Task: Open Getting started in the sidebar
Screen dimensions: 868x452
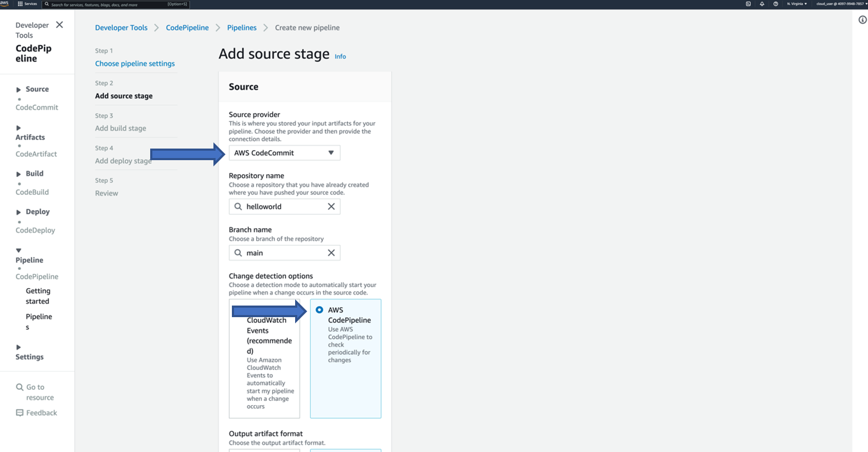Action: click(x=38, y=296)
